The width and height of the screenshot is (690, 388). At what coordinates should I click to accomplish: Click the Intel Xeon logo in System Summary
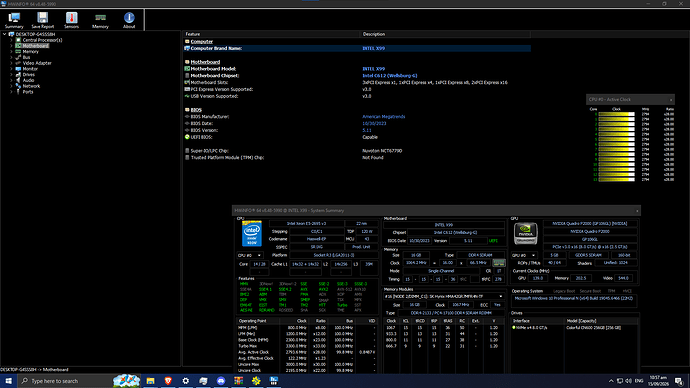click(252, 233)
